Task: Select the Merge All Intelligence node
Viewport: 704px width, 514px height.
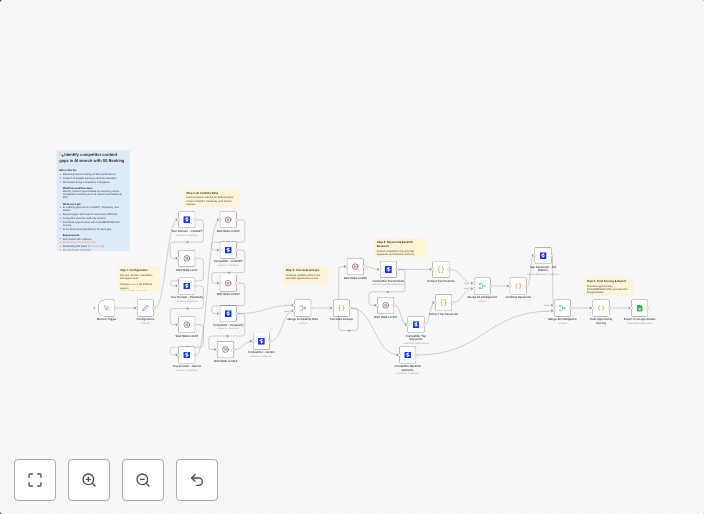Action: pyautogui.click(x=562, y=308)
